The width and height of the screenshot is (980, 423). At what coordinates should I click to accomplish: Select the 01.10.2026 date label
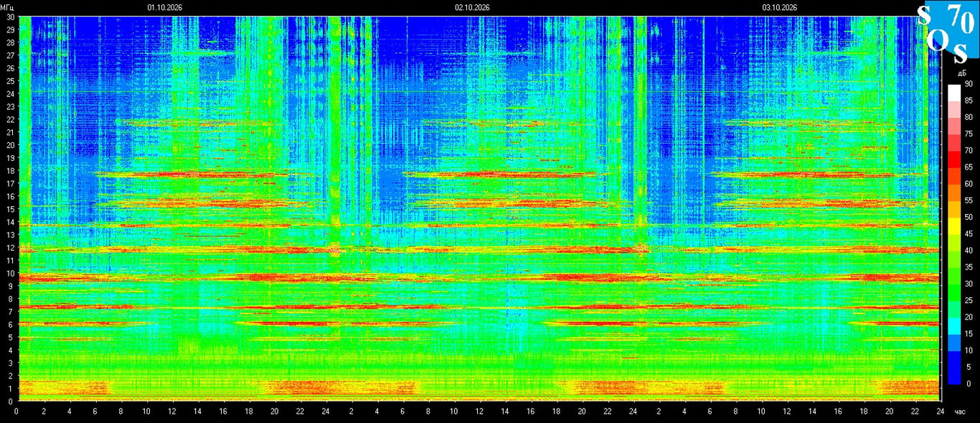tap(165, 7)
